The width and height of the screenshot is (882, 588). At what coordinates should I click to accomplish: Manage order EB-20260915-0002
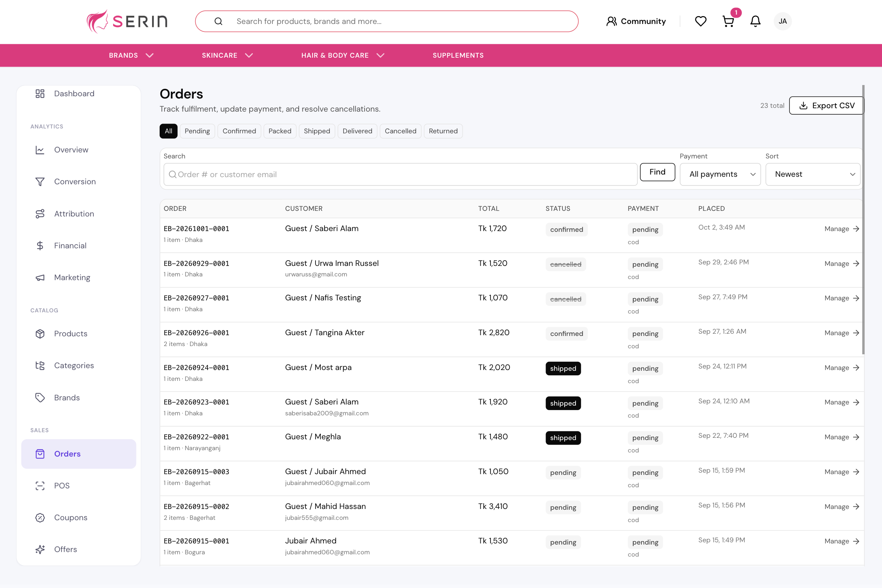(x=842, y=507)
